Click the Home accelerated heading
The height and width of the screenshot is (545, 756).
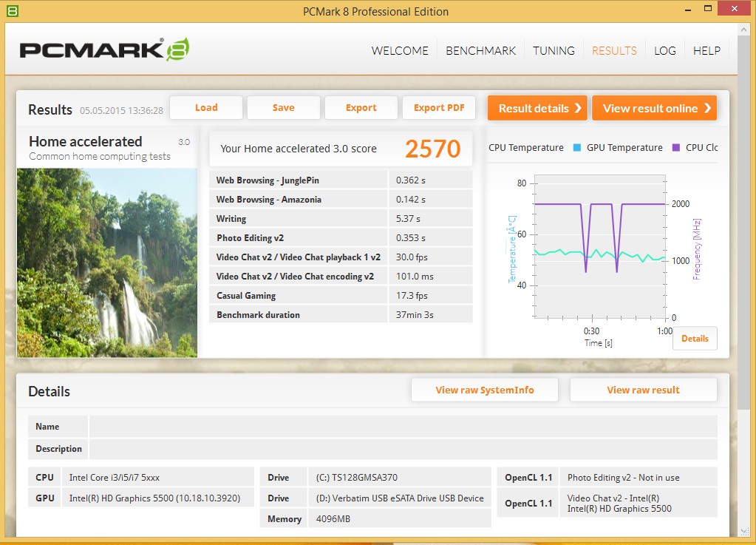[x=85, y=141]
